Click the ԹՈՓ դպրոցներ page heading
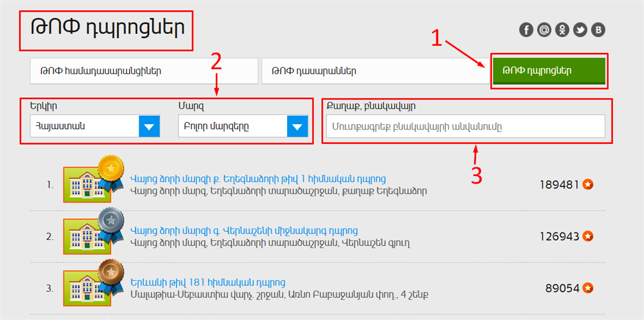Viewport: 644px width, 320px height. [108, 28]
